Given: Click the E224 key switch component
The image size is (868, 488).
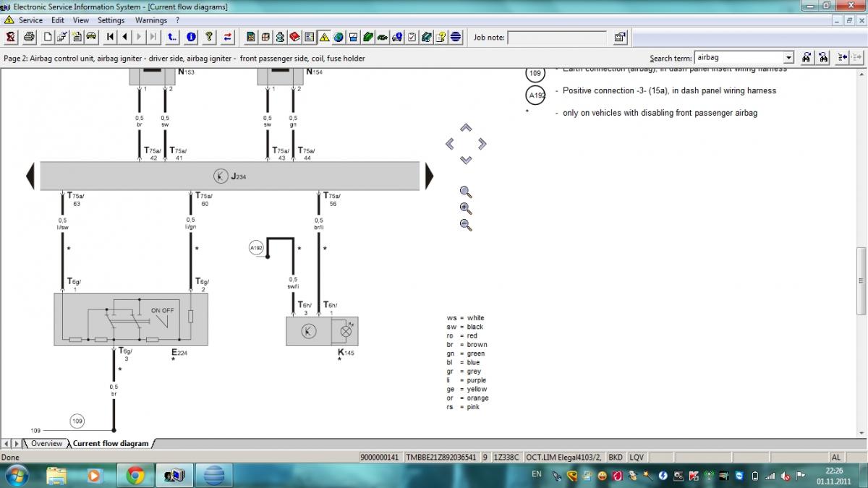Looking at the screenshot, I should [x=130, y=319].
